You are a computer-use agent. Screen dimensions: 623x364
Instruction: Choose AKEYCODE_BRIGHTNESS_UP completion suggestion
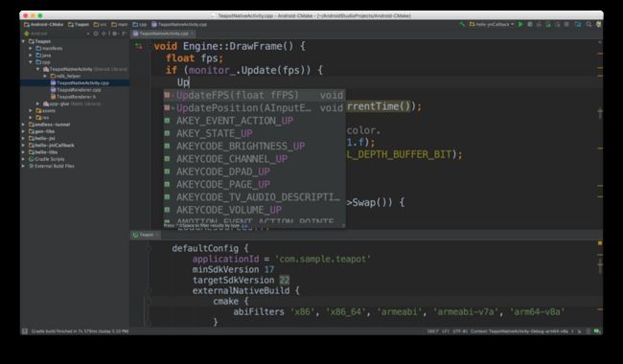pos(254,146)
